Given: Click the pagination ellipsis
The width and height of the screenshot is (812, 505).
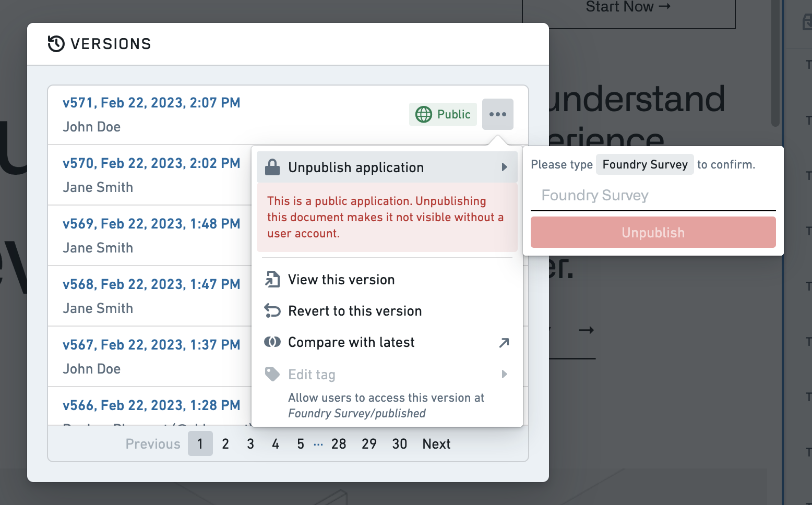Looking at the screenshot, I should [318, 444].
